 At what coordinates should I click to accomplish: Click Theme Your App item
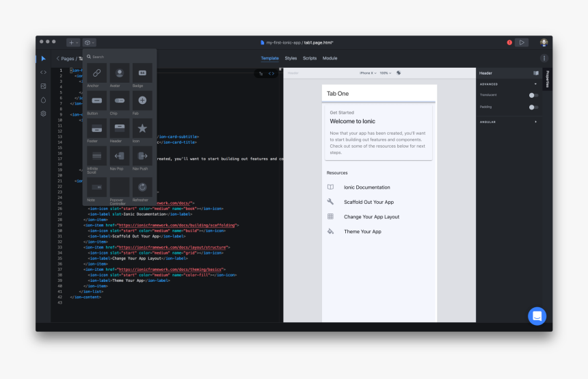pos(379,231)
